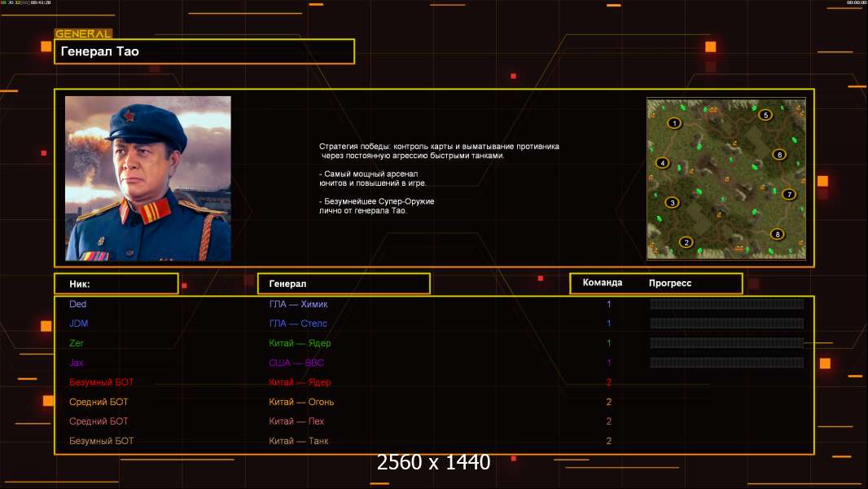
Task: Click 'Китай — Пех' general entry
Action: tap(296, 421)
